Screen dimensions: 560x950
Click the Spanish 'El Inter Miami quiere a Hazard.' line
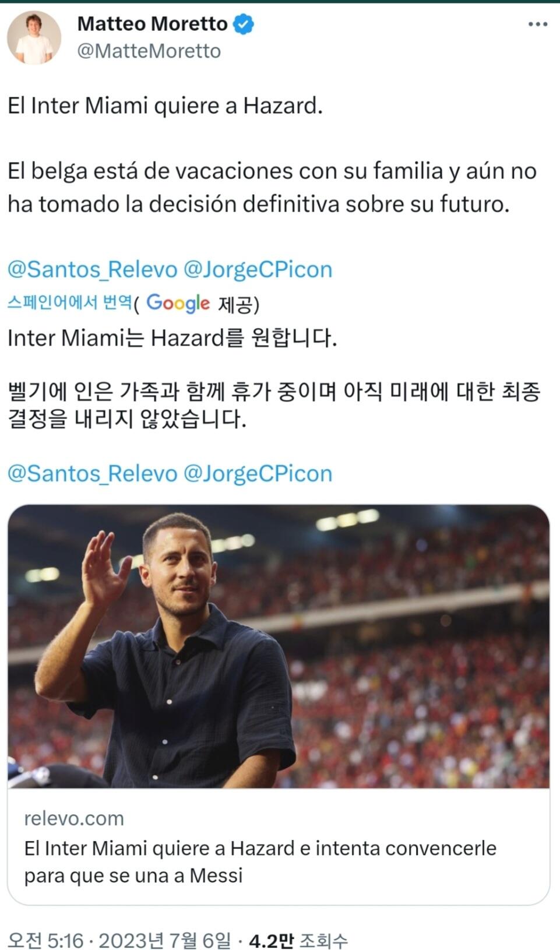165,105
